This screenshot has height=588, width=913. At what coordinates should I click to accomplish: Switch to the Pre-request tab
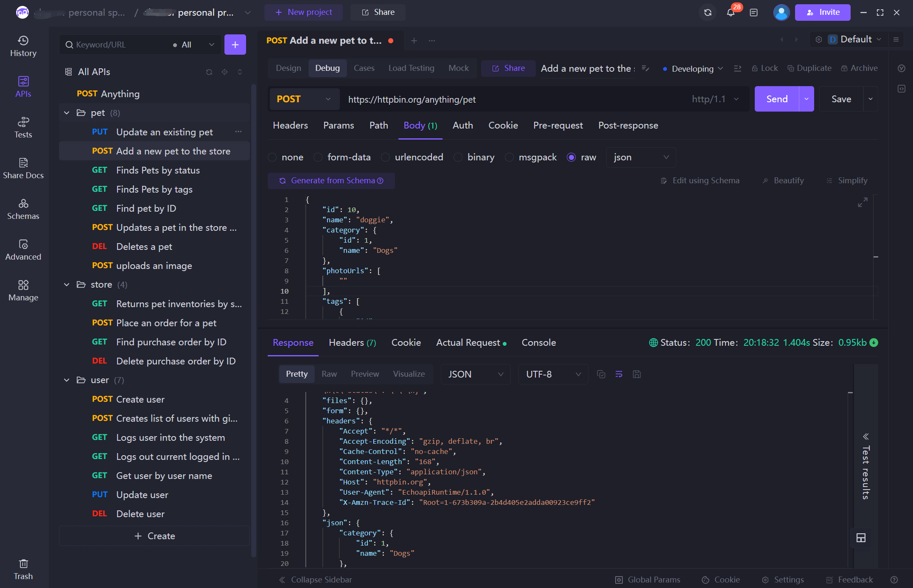coord(557,124)
